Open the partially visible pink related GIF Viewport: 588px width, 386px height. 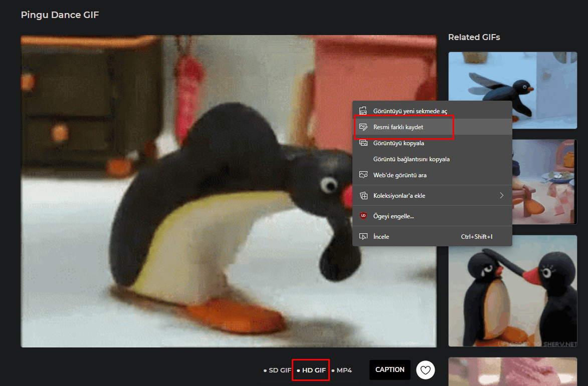(x=513, y=371)
